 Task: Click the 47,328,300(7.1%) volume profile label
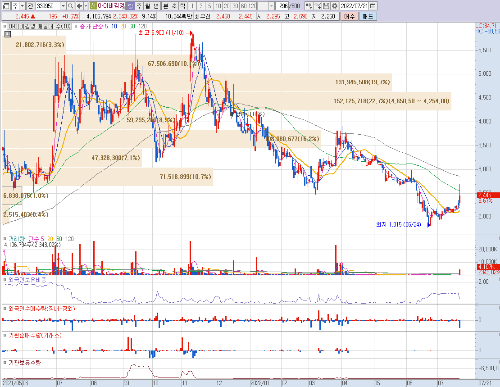coord(116,157)
